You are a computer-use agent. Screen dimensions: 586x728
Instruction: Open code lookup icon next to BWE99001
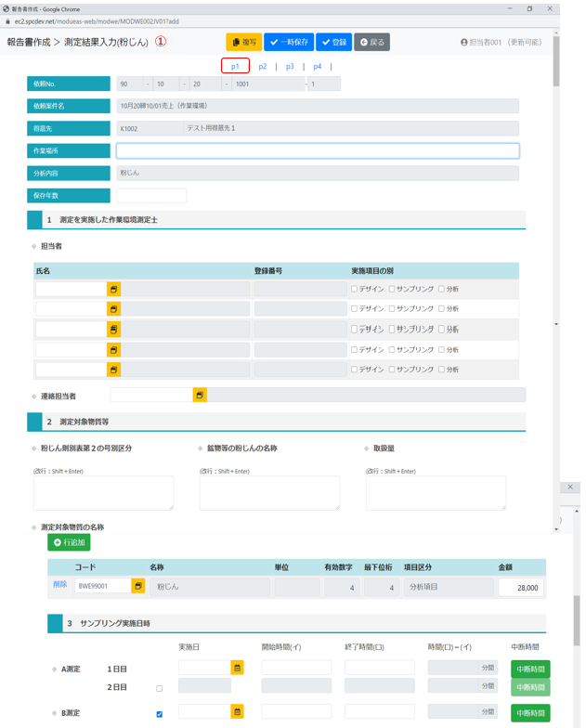click(x=137, y=586)
